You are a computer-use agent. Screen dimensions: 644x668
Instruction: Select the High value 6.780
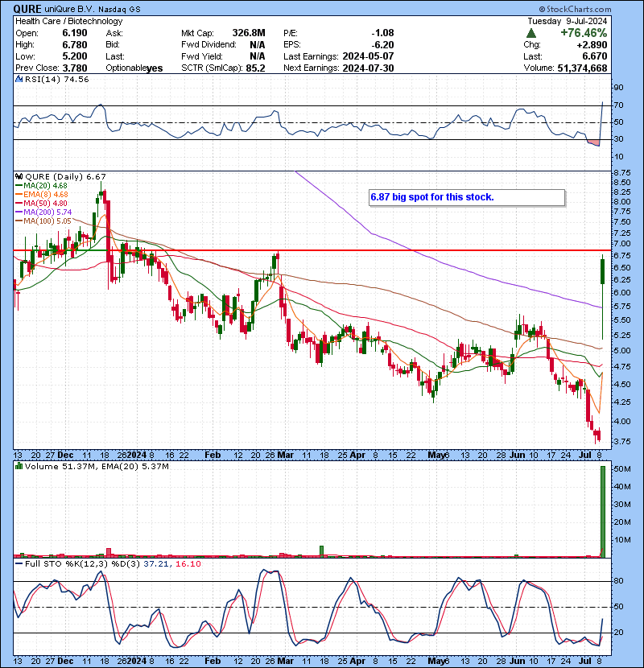pos(75,45)
